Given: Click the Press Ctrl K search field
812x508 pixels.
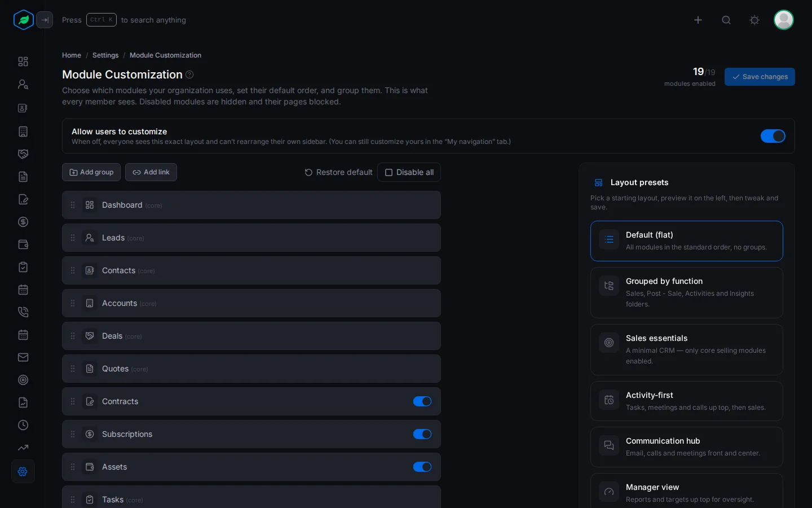Looking at the screenshot, I should point(124,20).
